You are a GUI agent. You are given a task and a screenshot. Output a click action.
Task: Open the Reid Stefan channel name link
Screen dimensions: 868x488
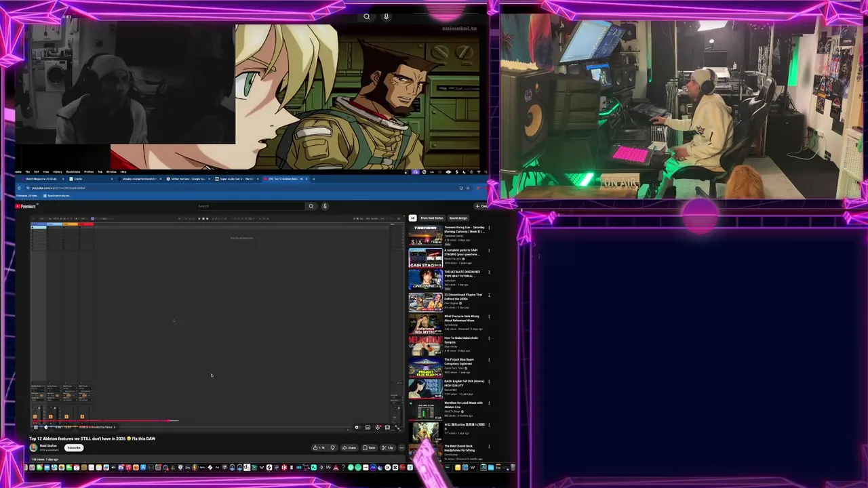coord(48,445)
